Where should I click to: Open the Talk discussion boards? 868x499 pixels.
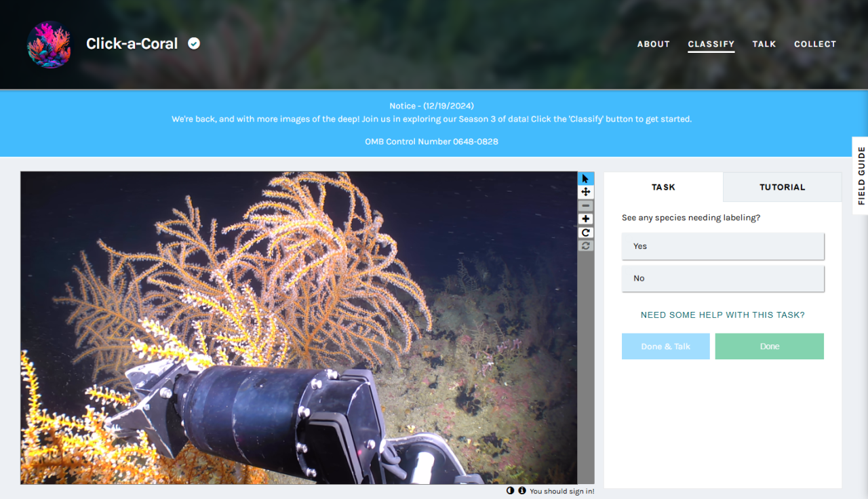pos(764,44)
